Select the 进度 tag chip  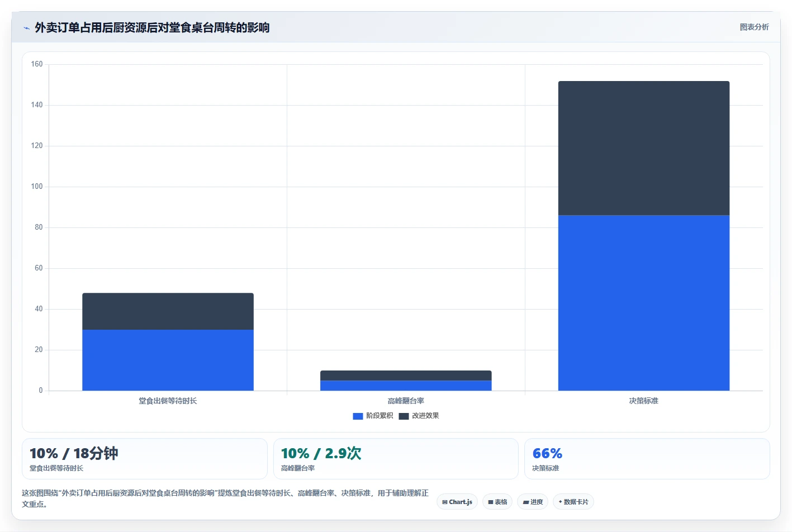click(533, 502)
